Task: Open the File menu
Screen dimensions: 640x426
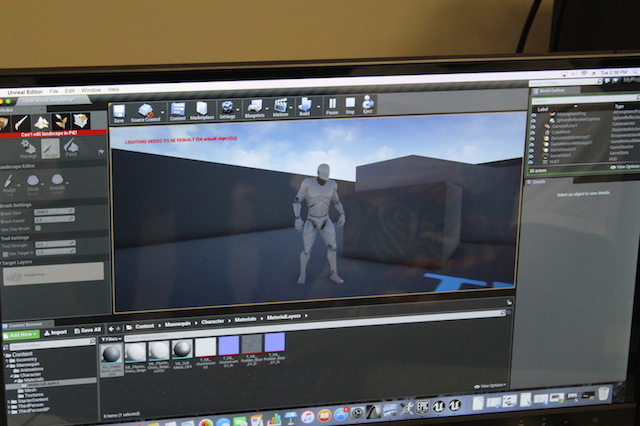Action: 54,91
